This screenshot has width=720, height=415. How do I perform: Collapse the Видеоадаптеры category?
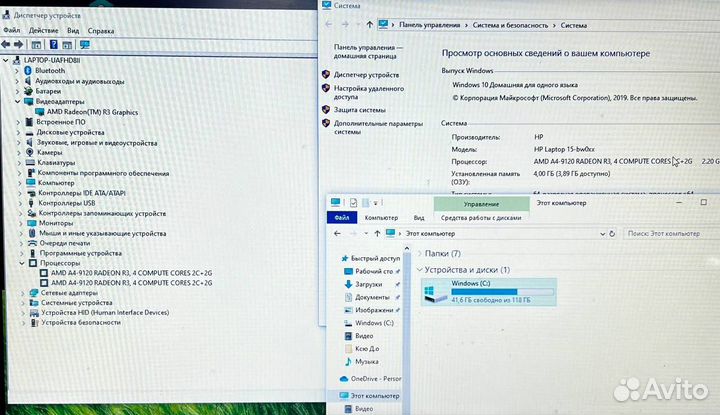17,101
